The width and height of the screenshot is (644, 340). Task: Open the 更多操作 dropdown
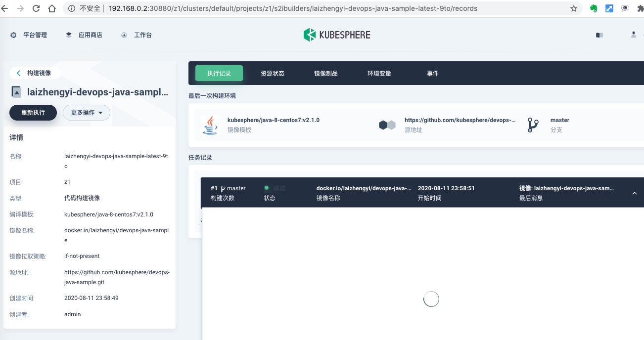click(86, 113)
